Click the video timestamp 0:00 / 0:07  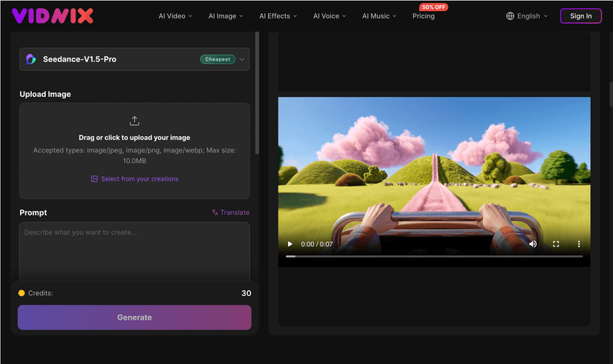(317, 244)
